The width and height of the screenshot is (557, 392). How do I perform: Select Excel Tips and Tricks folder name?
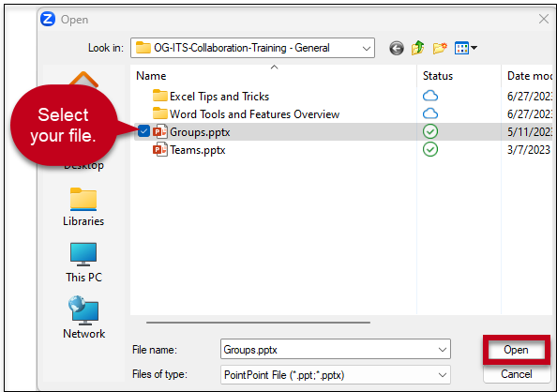[x=219, y=97]
